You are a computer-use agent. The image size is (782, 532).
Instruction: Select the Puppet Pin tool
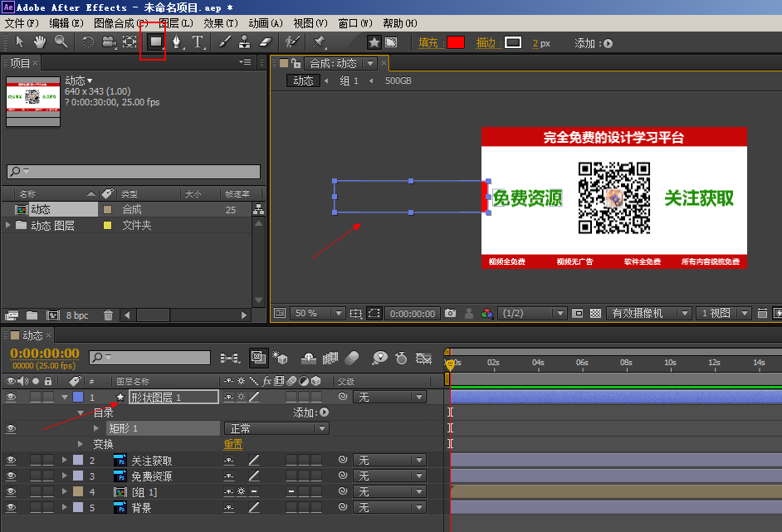tap(319, 41)
